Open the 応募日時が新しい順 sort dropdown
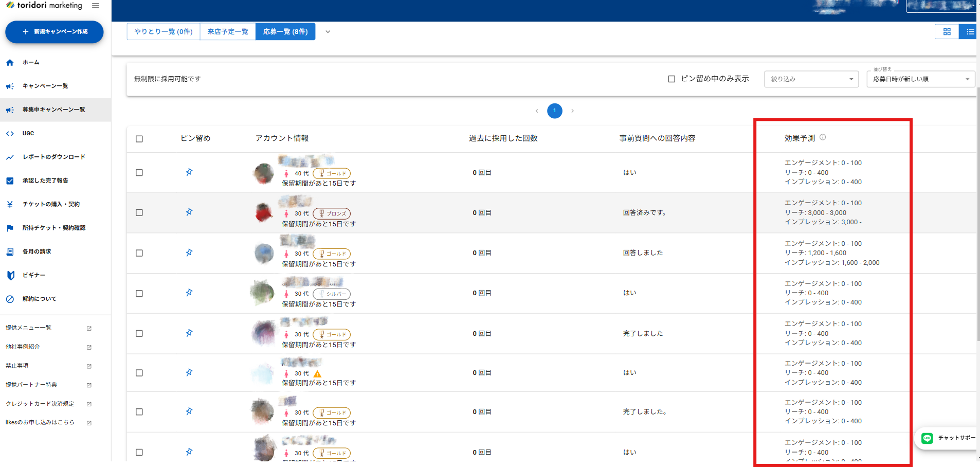This screenshot has height=467, width=980. pyautogui.click(x=920, y=79)
